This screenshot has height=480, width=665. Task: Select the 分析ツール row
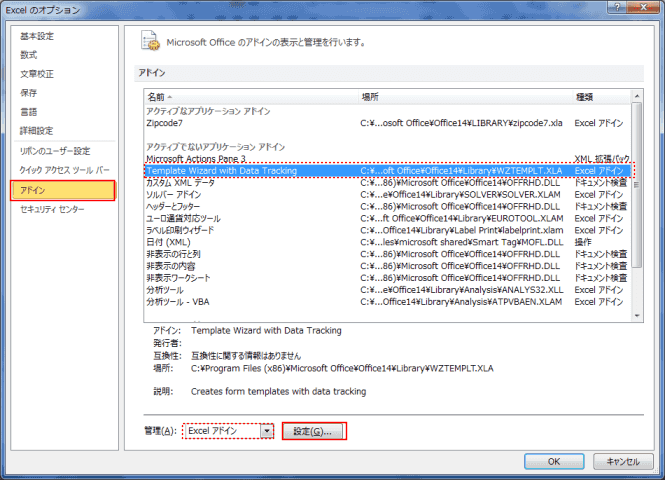click(388, 290)
